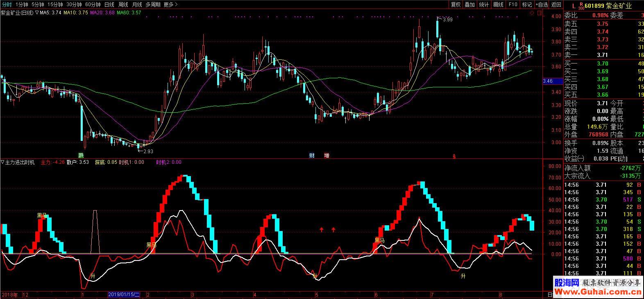Click month 6 on the time axis

pyautogui.click(x=376, y=294)
